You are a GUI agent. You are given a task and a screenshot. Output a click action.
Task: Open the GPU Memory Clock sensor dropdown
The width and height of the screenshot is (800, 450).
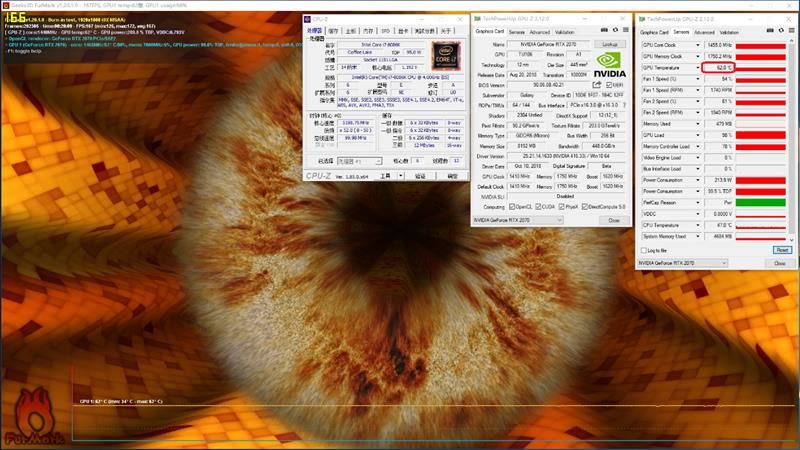(697, 57)
